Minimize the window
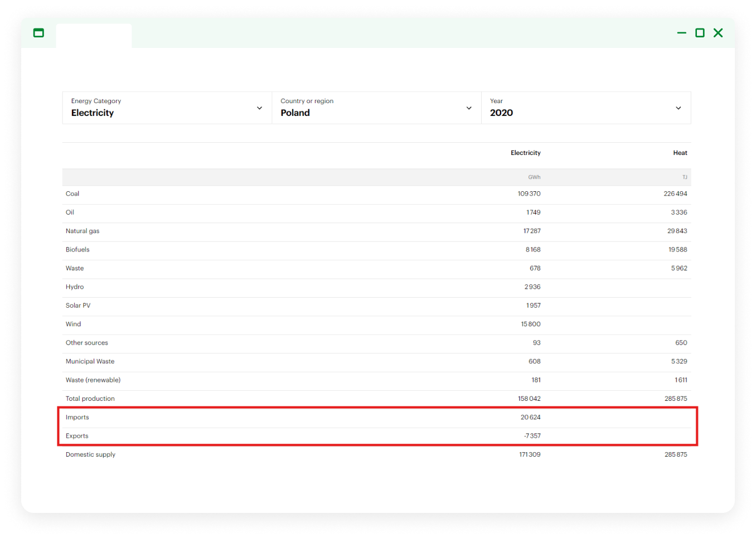 pos(681,33)
